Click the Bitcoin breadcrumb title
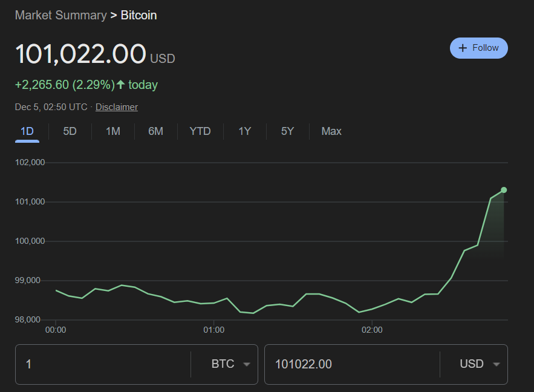The image size is (534, 392). coord(138,15)
